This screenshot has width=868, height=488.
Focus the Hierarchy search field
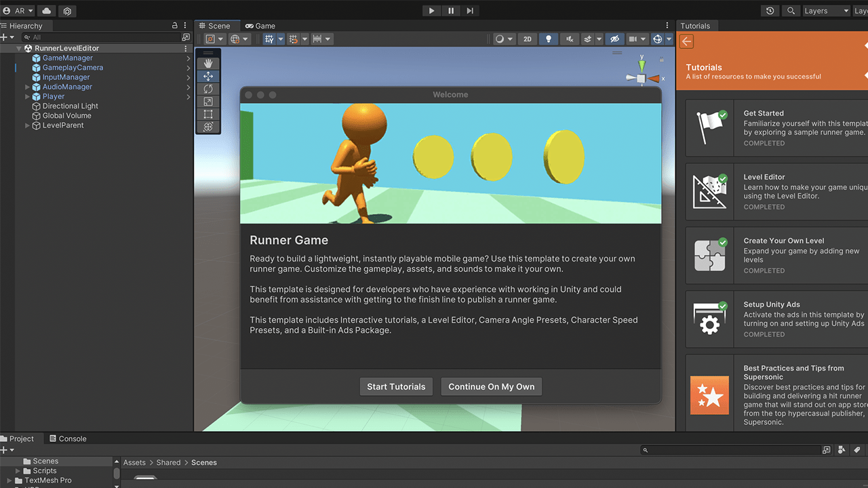[100, 37]
